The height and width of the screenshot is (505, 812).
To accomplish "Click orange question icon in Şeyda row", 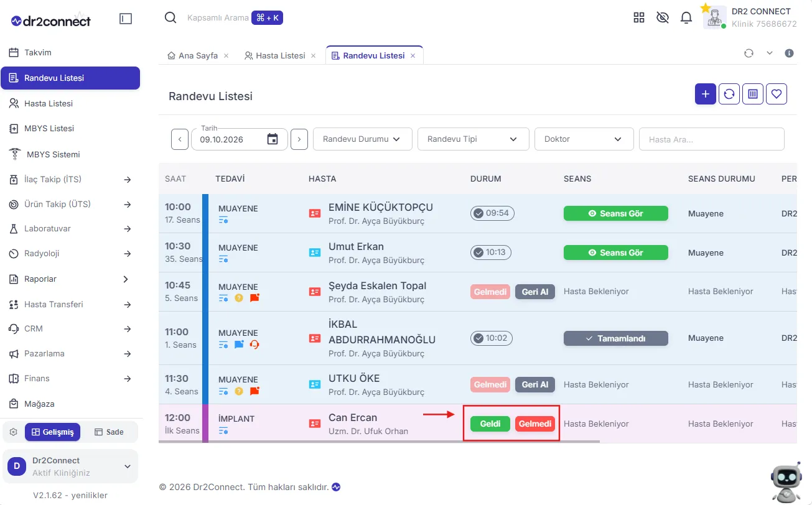I will pos(239,298).
